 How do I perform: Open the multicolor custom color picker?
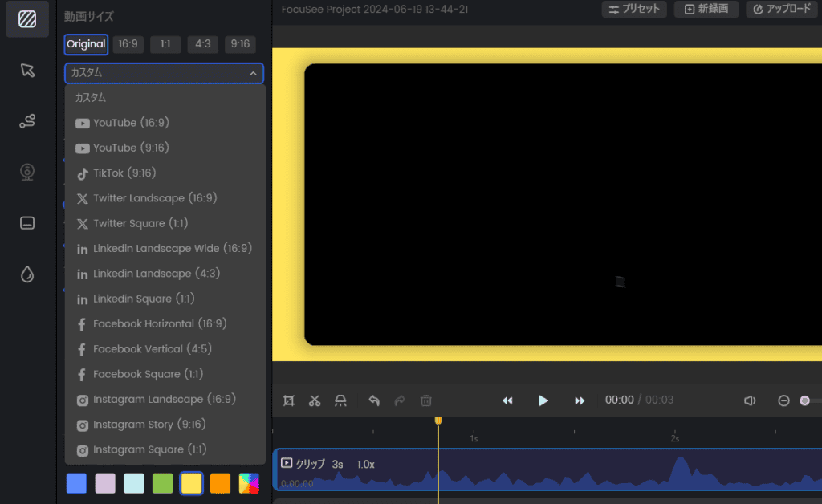[x=249, y=483]
